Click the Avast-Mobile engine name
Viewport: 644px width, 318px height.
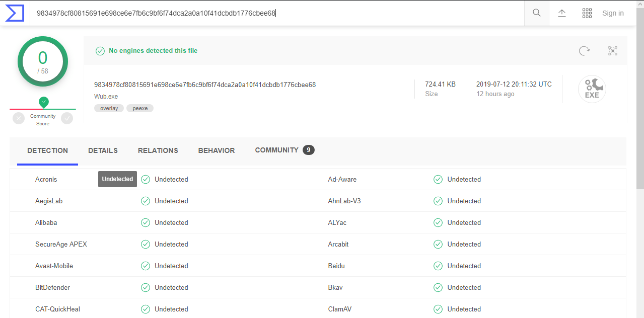54,266
